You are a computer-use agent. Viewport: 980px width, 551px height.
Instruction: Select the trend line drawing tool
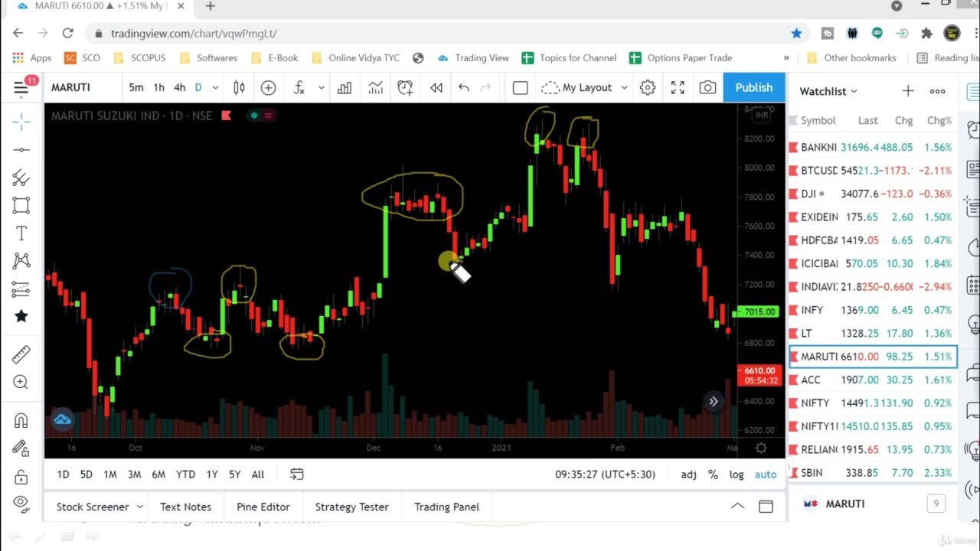pyautogui.click(x=21, y=150)
